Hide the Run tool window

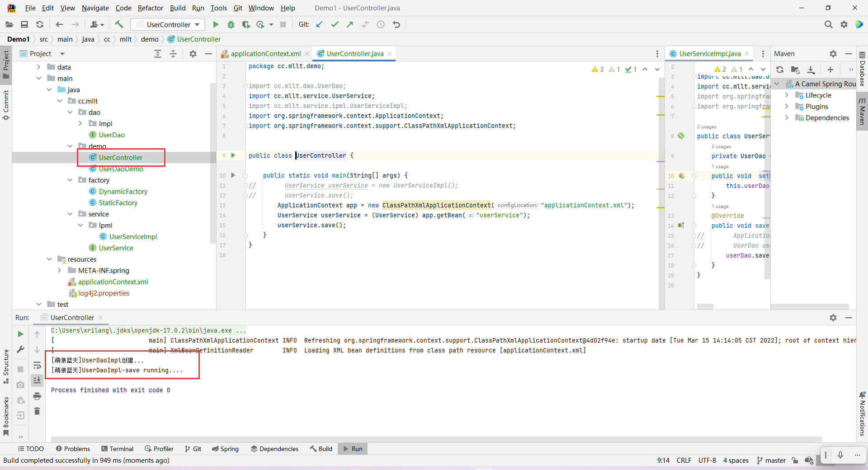pos(849,318)
